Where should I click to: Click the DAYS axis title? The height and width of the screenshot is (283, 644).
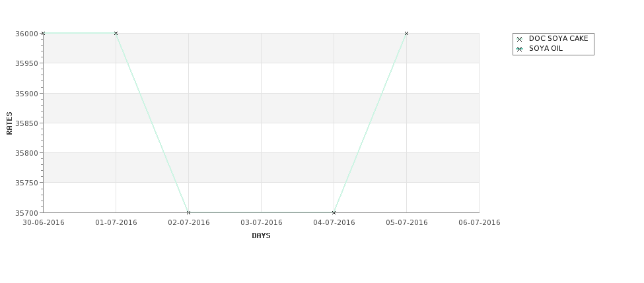[261, 236]
